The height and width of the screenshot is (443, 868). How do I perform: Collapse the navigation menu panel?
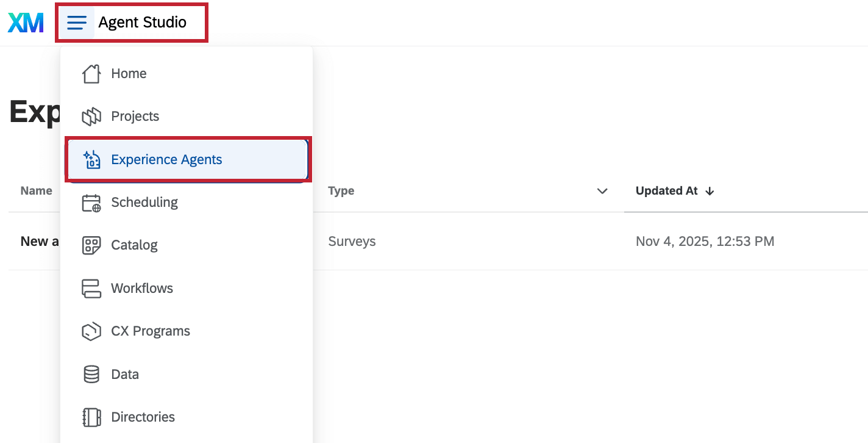(x=77, y=22)
